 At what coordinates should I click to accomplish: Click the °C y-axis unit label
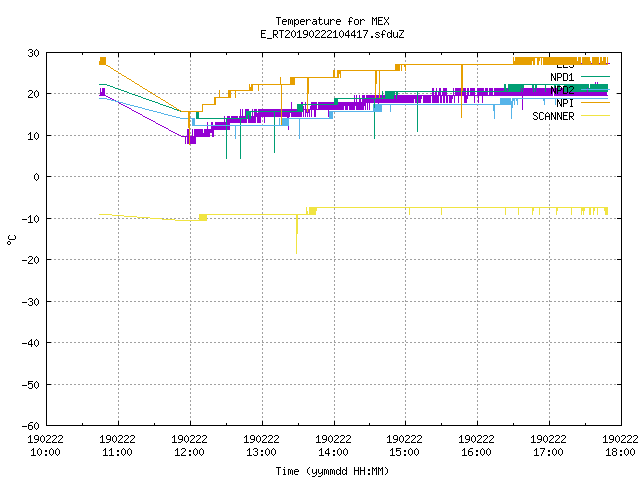pyautogui.click(x=11, y=240)
